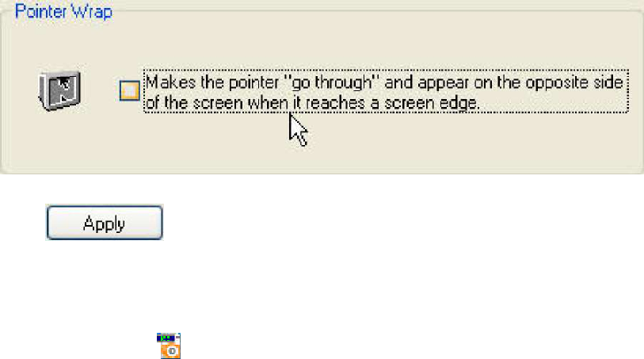Click the words "opposite side" in description
This screenshot has width=644, height=359.
click(574, 82)
